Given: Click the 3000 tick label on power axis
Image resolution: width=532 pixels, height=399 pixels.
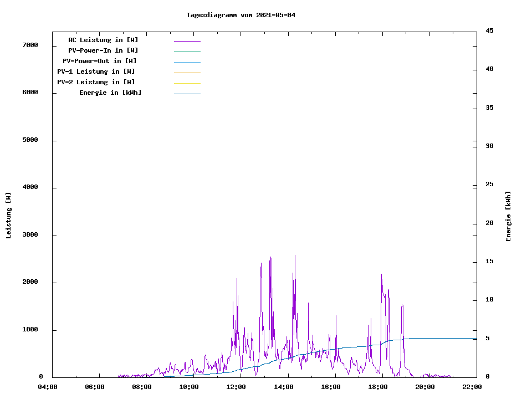Looking at the screenshot, I should point(30,235).
